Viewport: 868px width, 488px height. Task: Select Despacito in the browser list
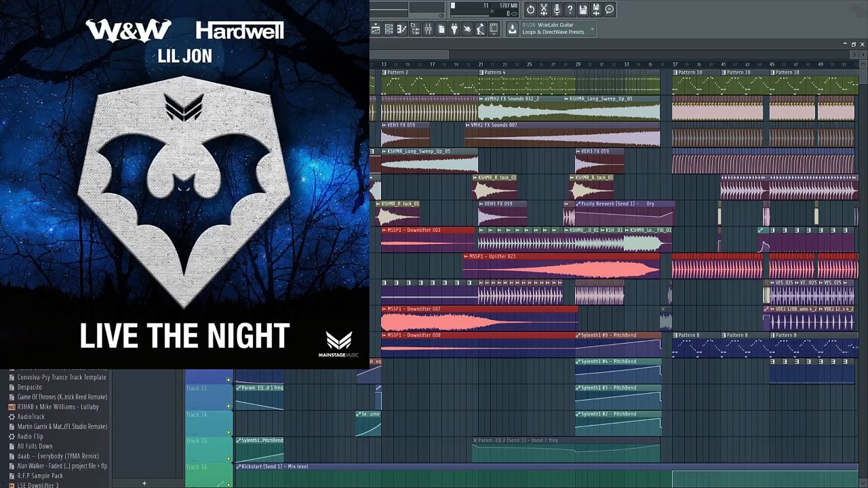tap(29, 387)
